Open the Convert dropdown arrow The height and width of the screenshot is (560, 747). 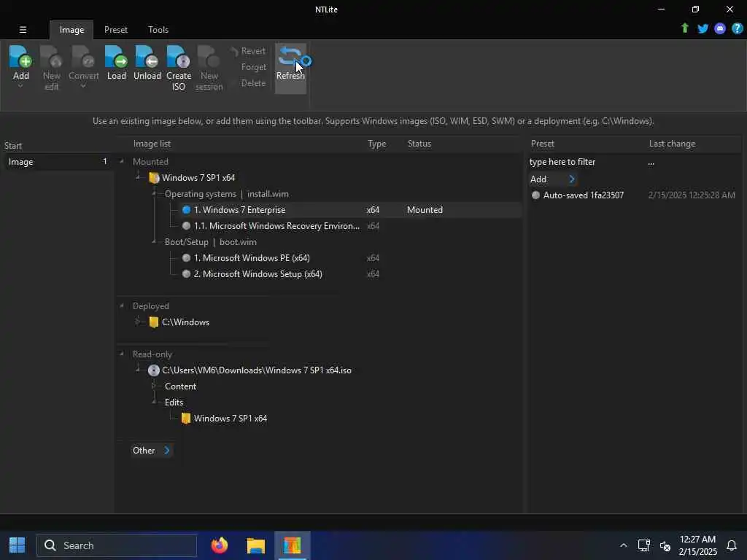point(83,86)
